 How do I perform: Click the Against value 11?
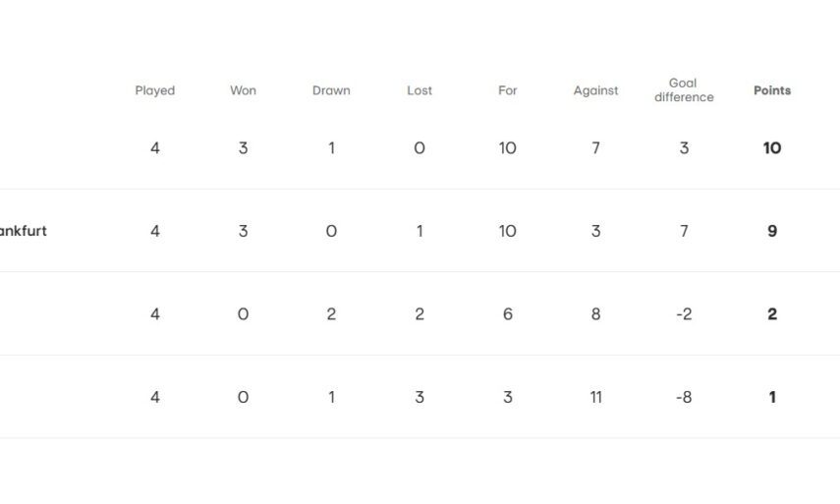595,398
